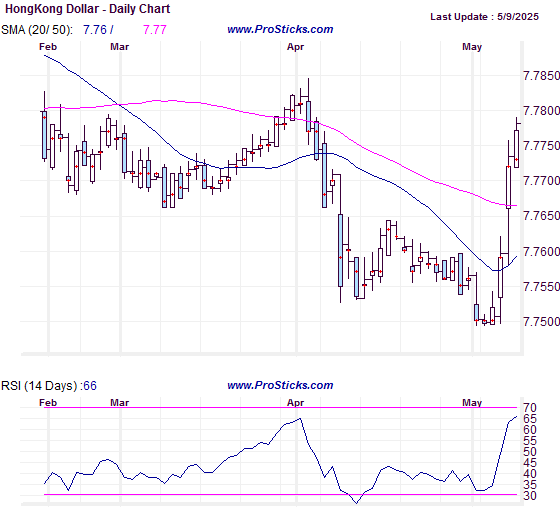Screen dimensions: 560x525
Task: Open www.ProSticks.com link above the price chart
Action: click(280, 29)
